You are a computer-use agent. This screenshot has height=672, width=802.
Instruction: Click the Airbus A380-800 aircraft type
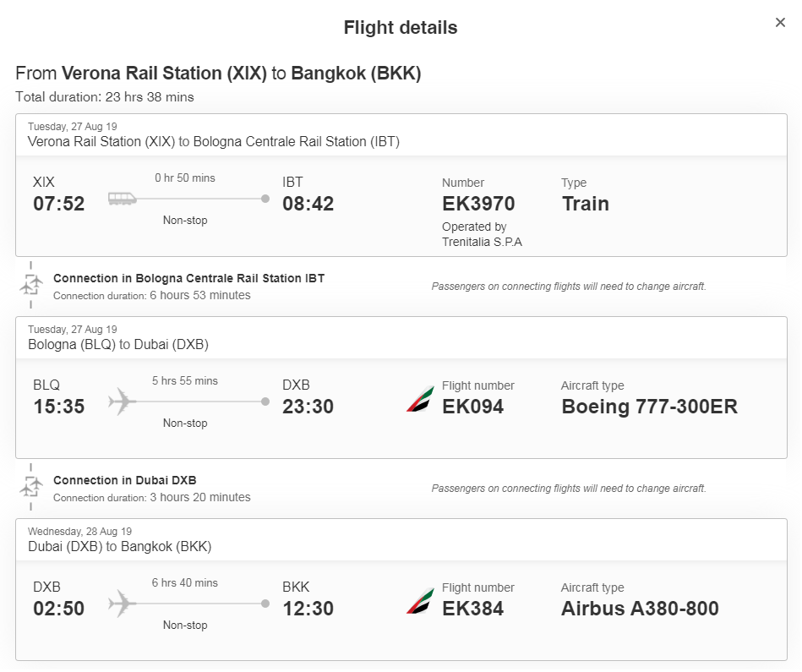pos(640,609)
